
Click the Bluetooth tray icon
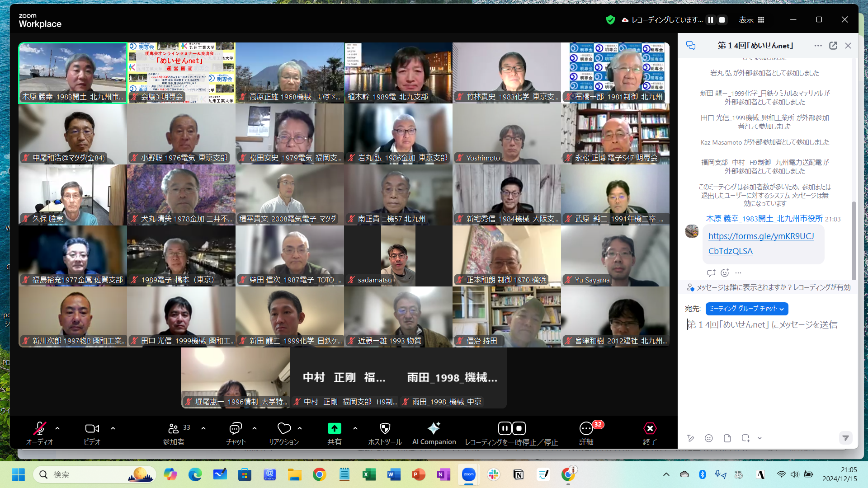[702, 474]
